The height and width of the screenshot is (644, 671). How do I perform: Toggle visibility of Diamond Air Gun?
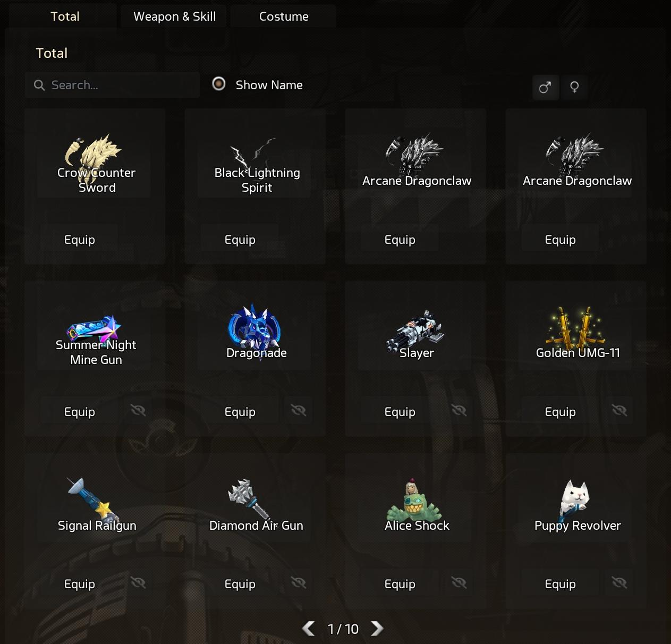[x=299, y=583]
